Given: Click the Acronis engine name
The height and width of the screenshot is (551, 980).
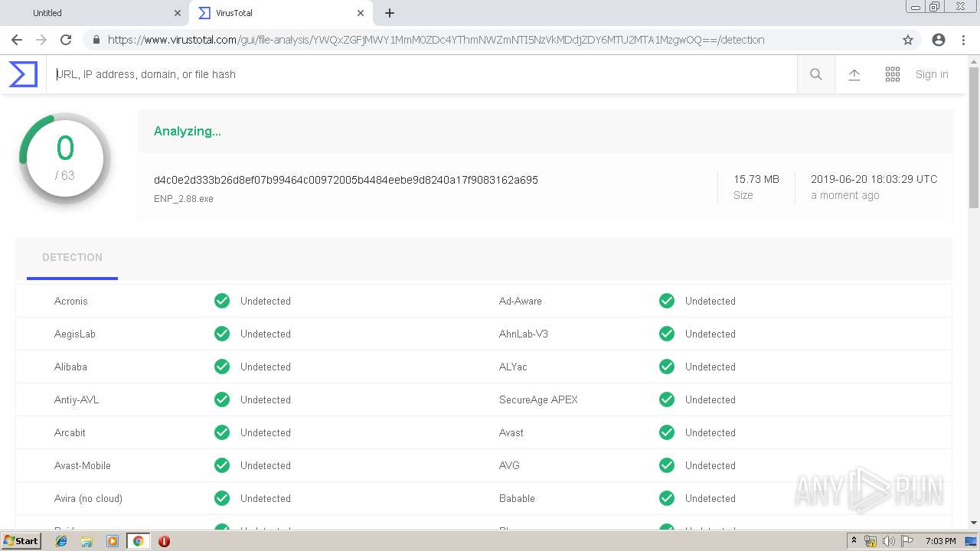Looking at the screenshot, I should pyautogui.click(x=71, y=301).
